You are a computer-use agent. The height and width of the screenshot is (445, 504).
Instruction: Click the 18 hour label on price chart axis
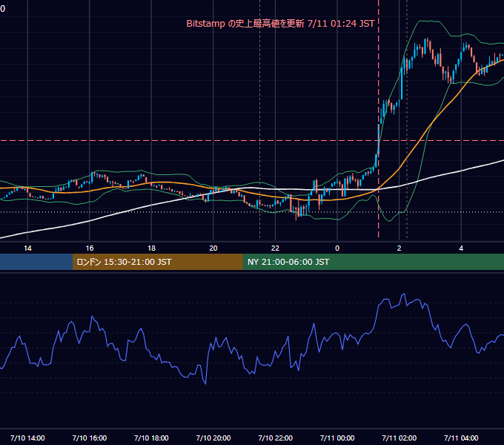(151, 248)
